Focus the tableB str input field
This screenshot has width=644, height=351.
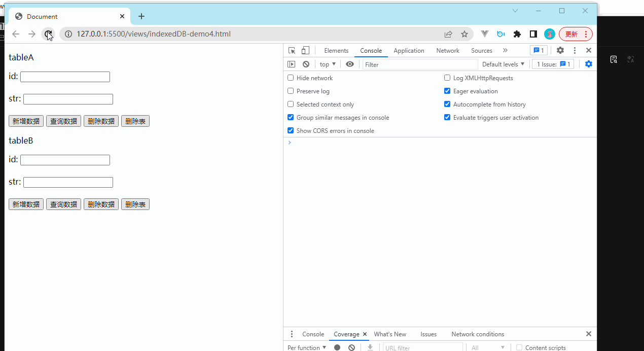coord(68,182)
